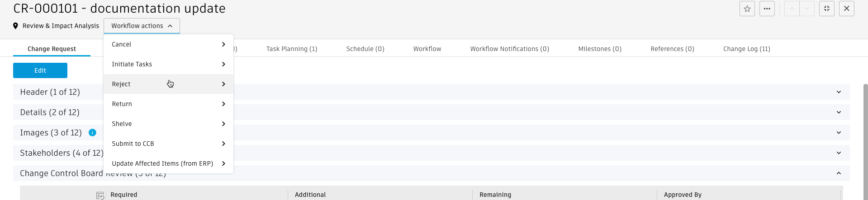Click the vertical scrollbar on the right edge

click(x=865, y=135)
